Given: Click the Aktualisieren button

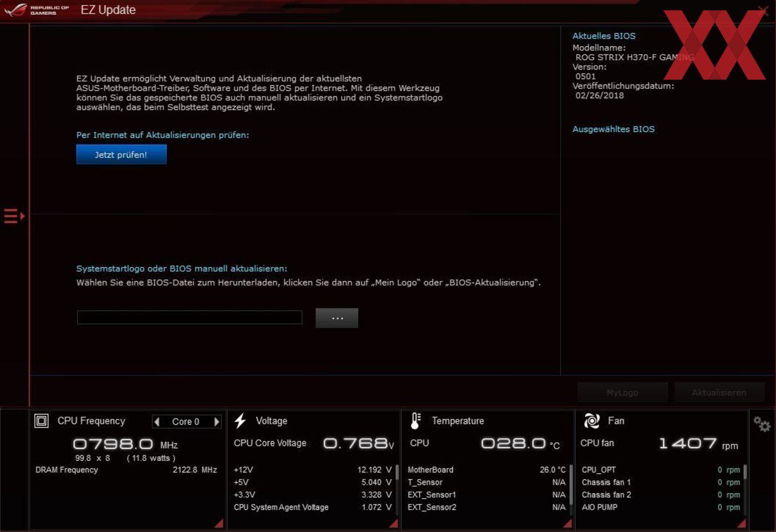Looking at the screenshot, I should coord(719,392).
